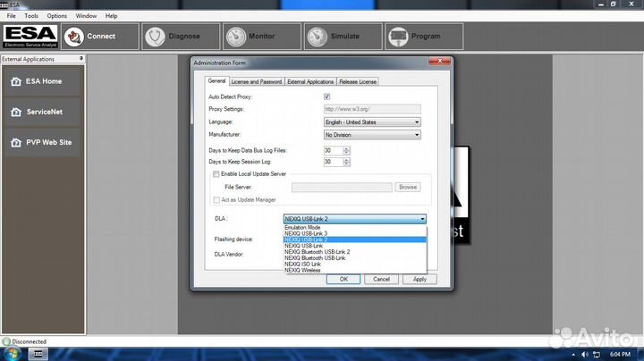
Task: Switch to License and Password tab
Action: [257, 81]
